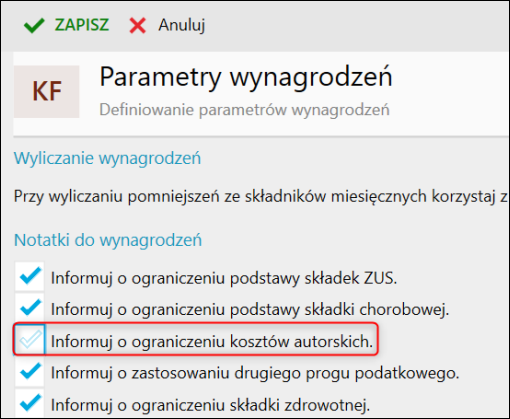The image size is (510, 419).
Task: Toggle checkbox for drugiego progu podatkowego
Action: click(30, 371)
